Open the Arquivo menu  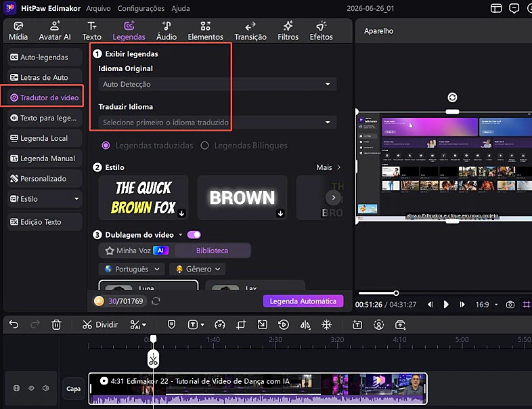[x=98, y=9]
